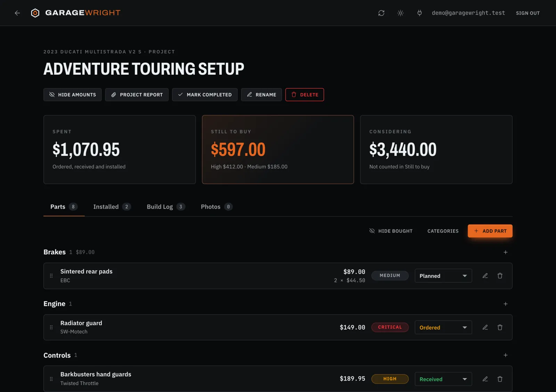Open the GarageWright logo home link

(76, 13)
